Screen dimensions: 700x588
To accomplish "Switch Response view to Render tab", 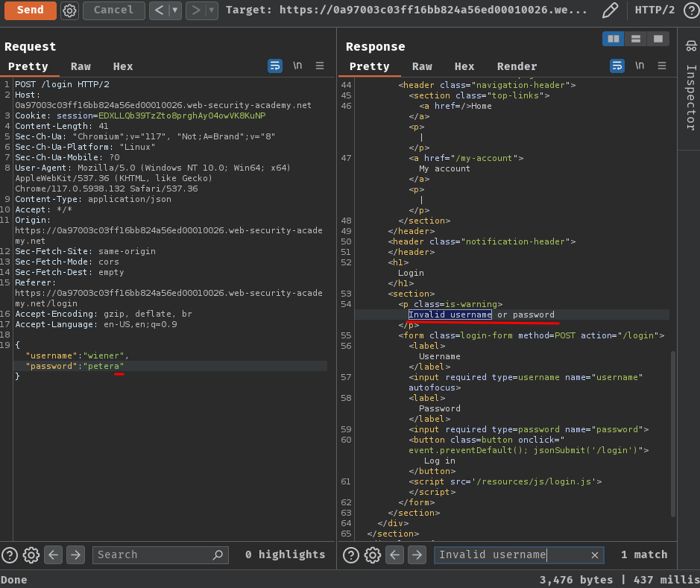I will click(x=517, y=66).
